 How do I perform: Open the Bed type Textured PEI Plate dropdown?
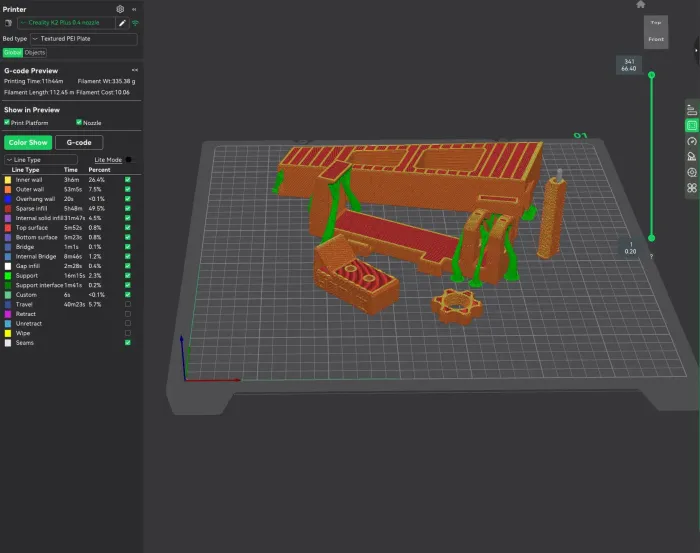(x=83, y=39)
